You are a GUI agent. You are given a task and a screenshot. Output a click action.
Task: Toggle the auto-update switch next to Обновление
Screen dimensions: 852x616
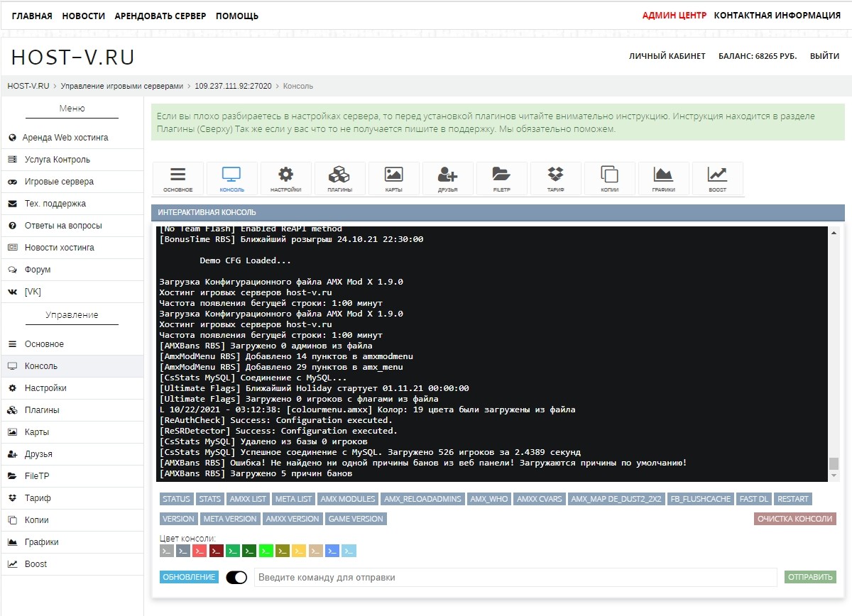click(236, 578)
